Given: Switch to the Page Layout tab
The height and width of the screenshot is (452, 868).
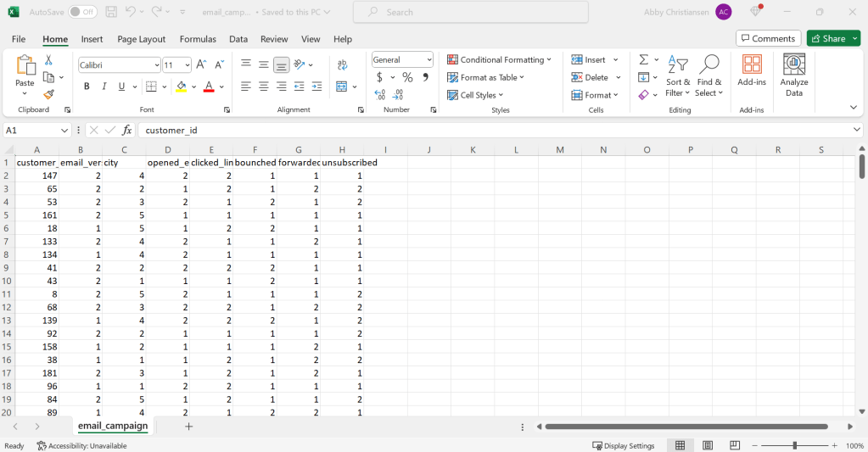Looking at the screenshot, I should pos(142,39).
